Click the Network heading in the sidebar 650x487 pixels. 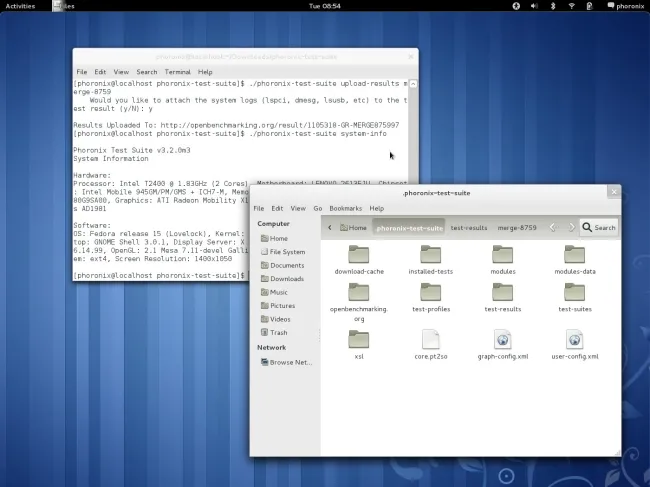[x=272, y=347]
